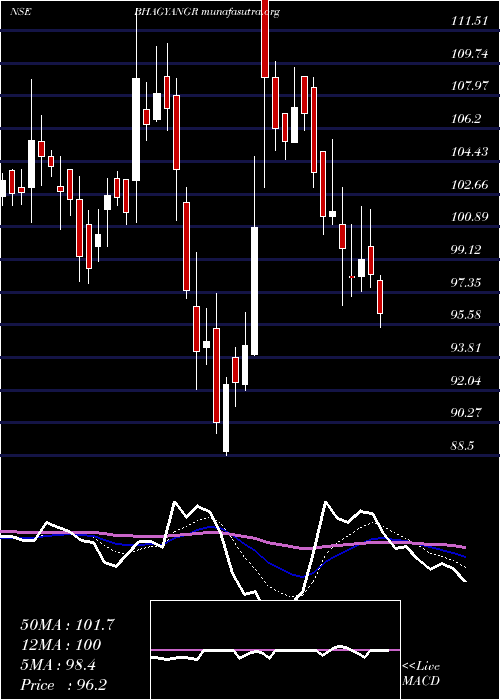Select the 111.51 price axis label
500x700 pixels.
pos(469,21)
